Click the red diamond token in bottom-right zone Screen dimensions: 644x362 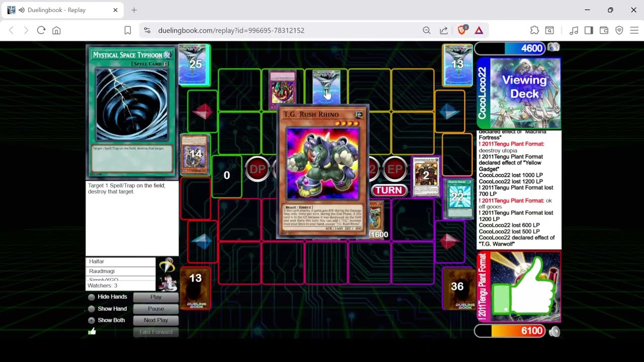449,242
